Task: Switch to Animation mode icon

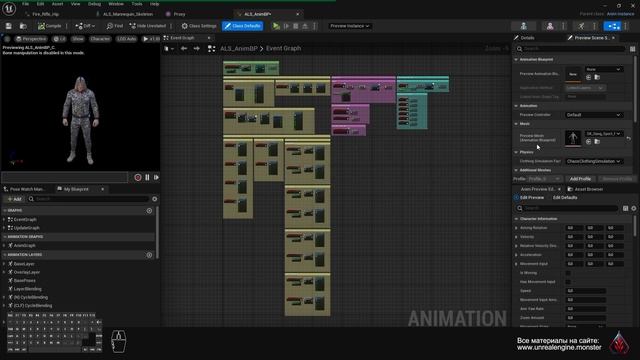Action: click(581, 26)
